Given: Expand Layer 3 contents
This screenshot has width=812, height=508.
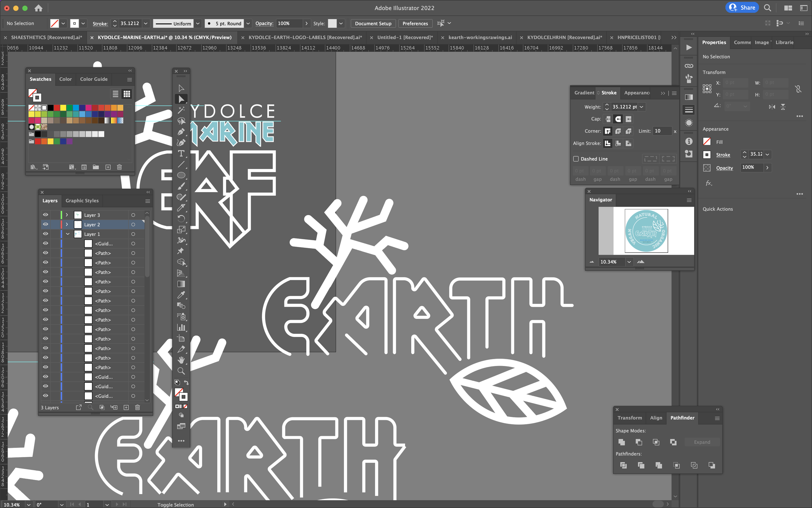Looking at the screenshot, I should pos(67,215).
